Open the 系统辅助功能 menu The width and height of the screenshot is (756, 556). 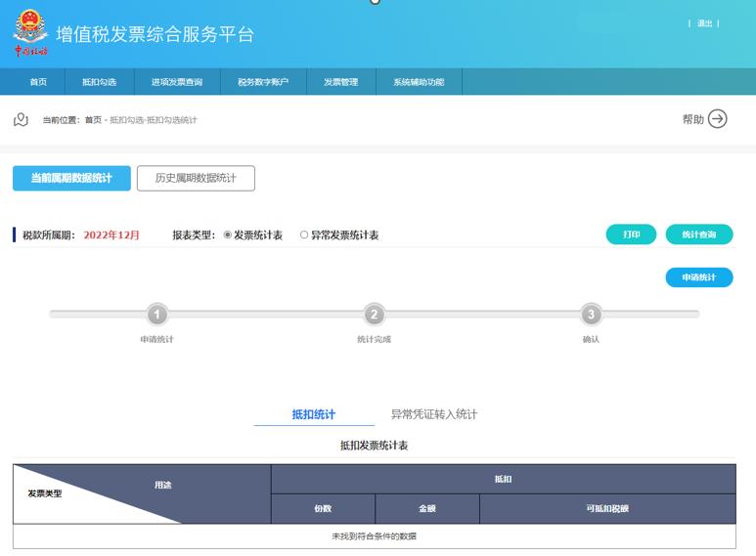click(419, 82)
